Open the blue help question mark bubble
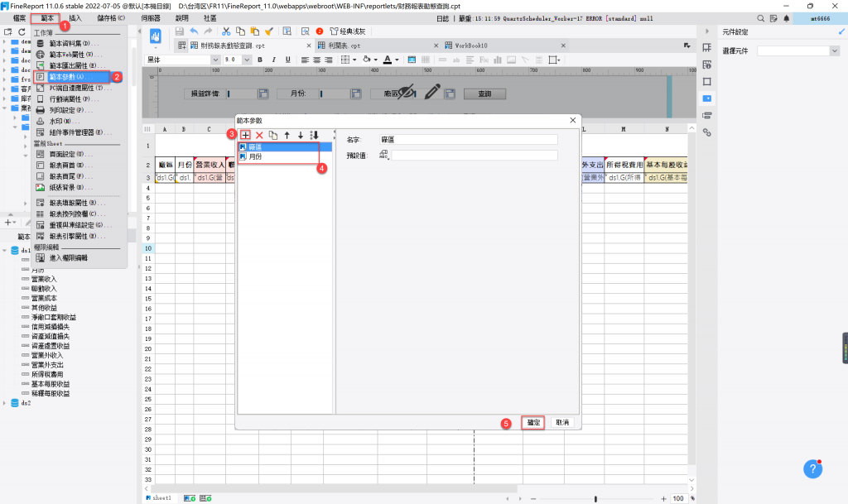 (812, 469)
